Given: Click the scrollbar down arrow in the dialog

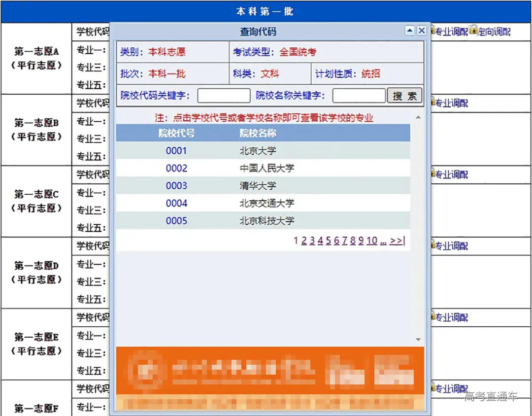Looking at the screenshot, I should (x=418, y=339).
